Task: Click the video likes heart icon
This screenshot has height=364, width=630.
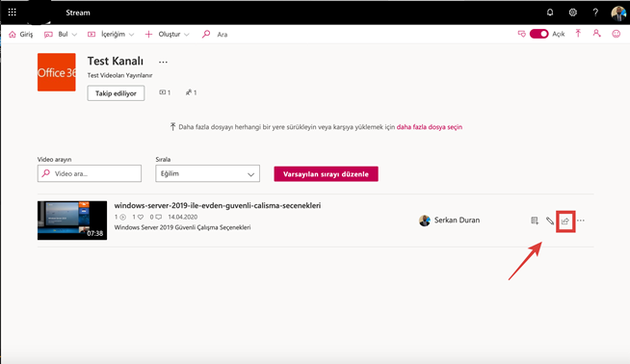Action: tap(141, 217)
